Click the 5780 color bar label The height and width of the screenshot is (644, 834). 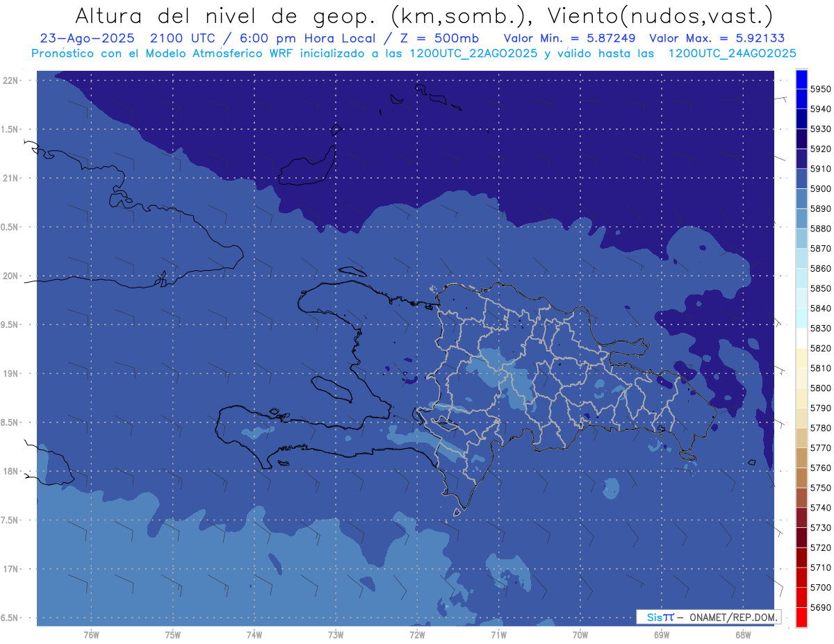(x=820, y=428)
